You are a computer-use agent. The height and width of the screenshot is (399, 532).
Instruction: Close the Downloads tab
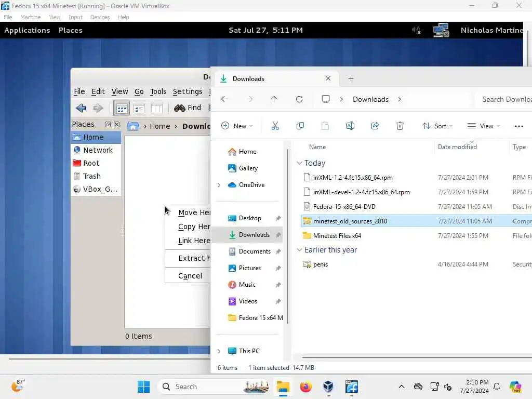coord(328,78)
